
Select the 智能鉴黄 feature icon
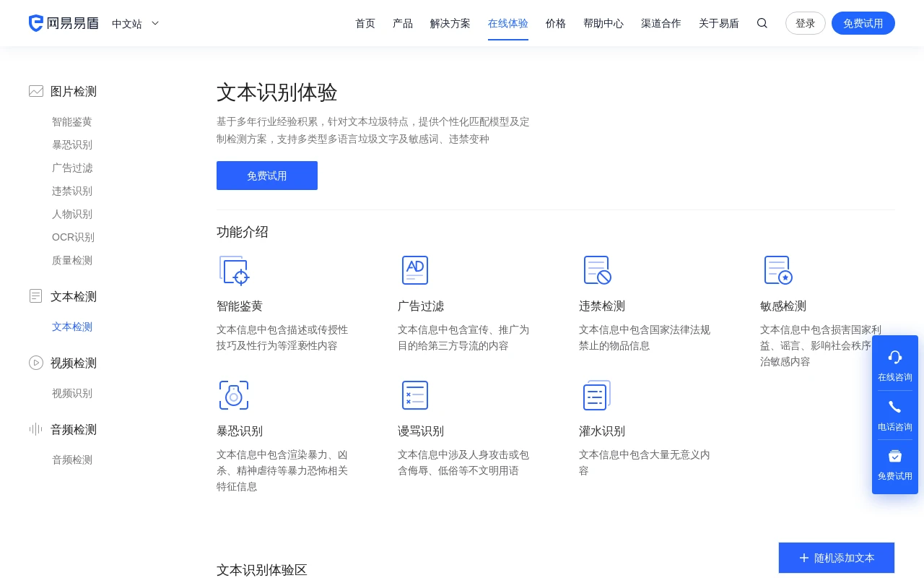coord(234,270)
